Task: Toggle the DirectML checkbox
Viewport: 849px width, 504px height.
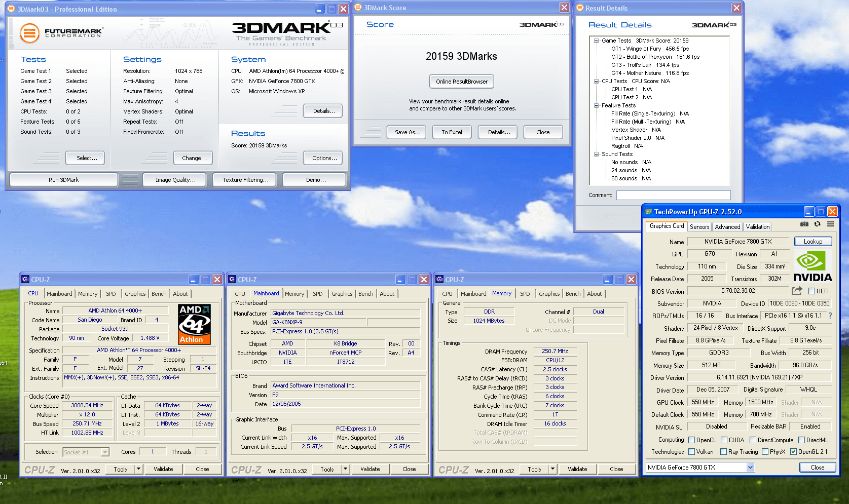Action: click(x=801, y=440)
